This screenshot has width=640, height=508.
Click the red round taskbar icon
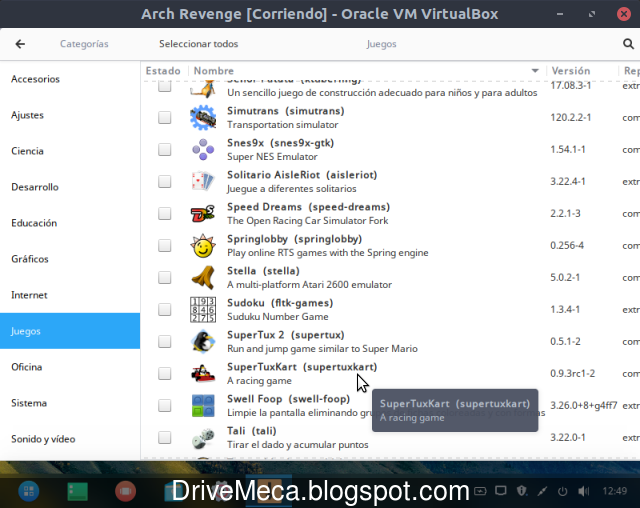[x=126, y=491]
